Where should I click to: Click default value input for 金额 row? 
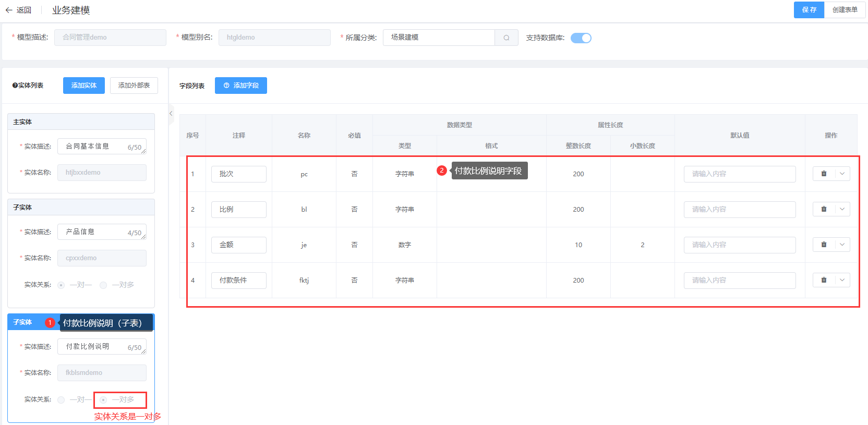click(x=739, y=245)
